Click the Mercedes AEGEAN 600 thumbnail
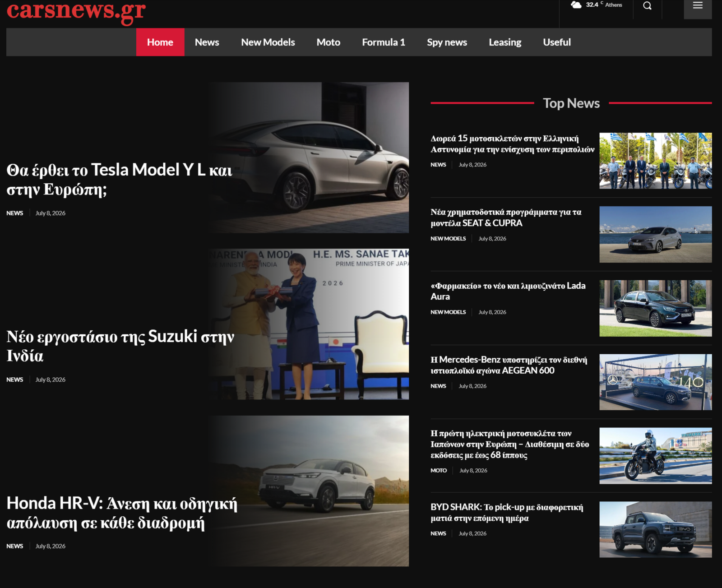The height and width of the screenshot is (588, 722). 656,382
